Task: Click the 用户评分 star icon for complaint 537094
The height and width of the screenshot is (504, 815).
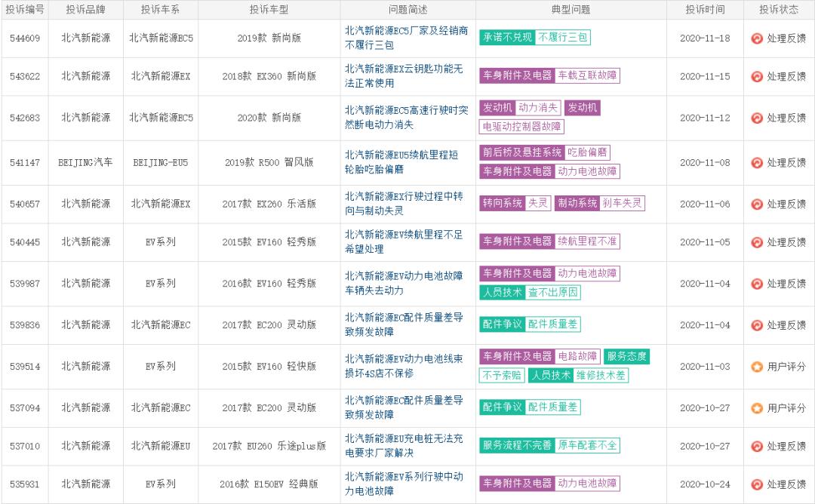Action: click(x=756, y=408)
